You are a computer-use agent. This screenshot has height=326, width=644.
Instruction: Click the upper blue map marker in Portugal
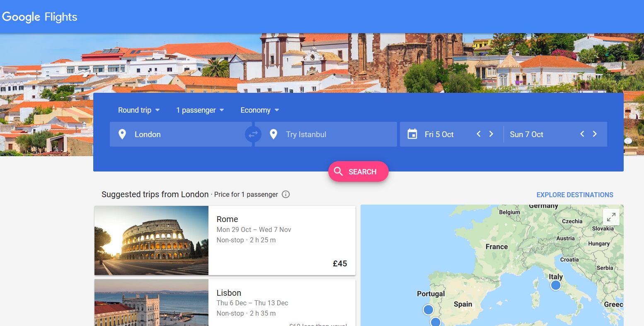point(428,309)
